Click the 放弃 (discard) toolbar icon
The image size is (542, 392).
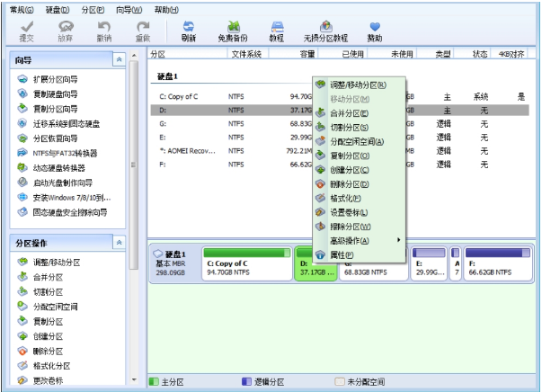[x=66, y=31]
